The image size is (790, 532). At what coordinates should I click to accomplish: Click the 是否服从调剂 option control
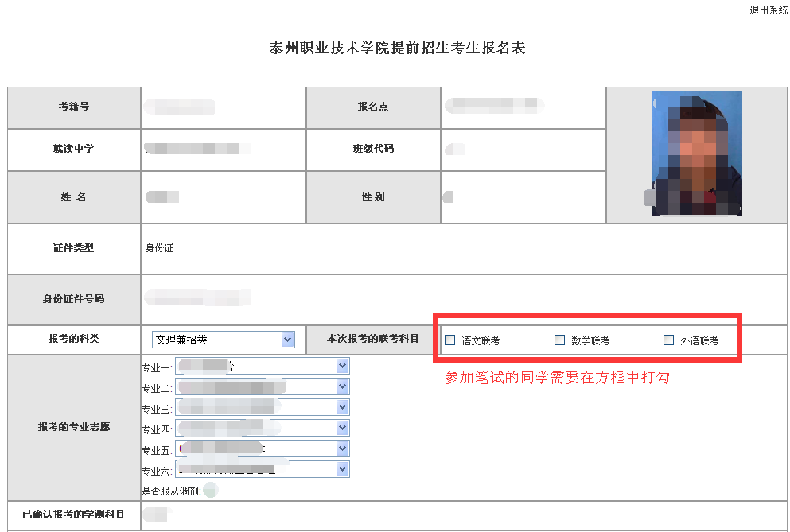[210, 490]
